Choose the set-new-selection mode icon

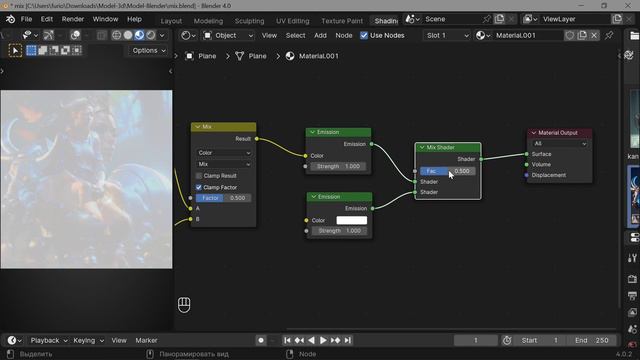coord(31,50)
